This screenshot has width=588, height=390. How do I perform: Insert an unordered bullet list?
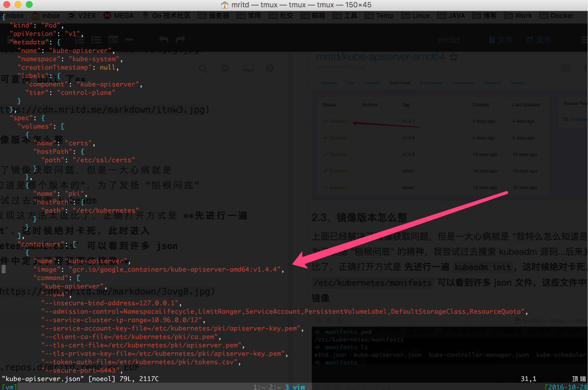coord(96,40)
